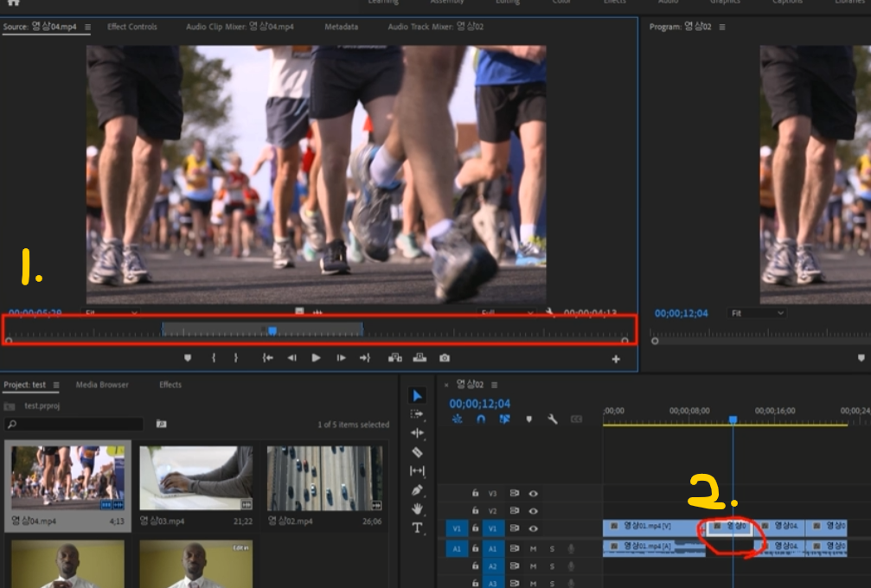Toggle V2 track lock

(476, 511)
